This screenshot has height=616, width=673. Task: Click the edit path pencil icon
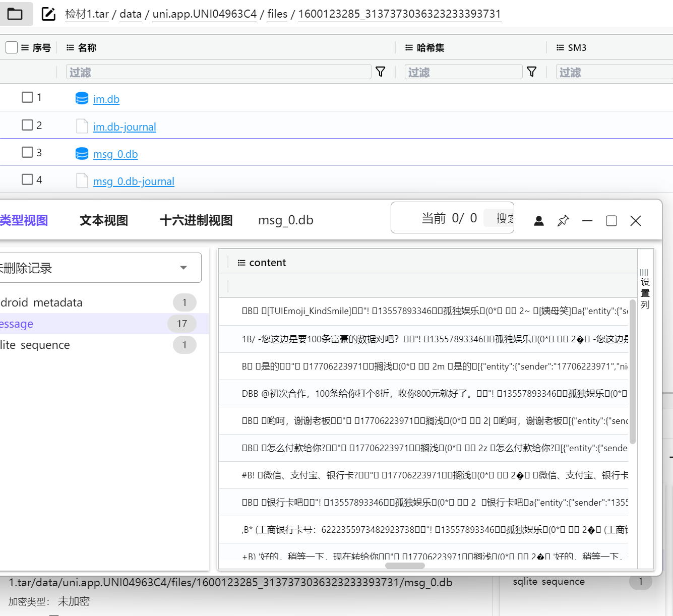[x=48, y=14]
